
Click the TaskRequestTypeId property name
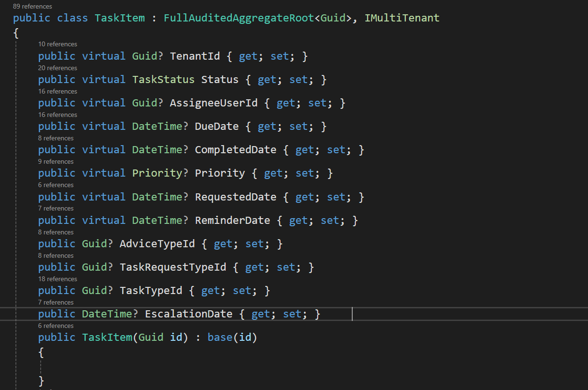coord(173,267)
